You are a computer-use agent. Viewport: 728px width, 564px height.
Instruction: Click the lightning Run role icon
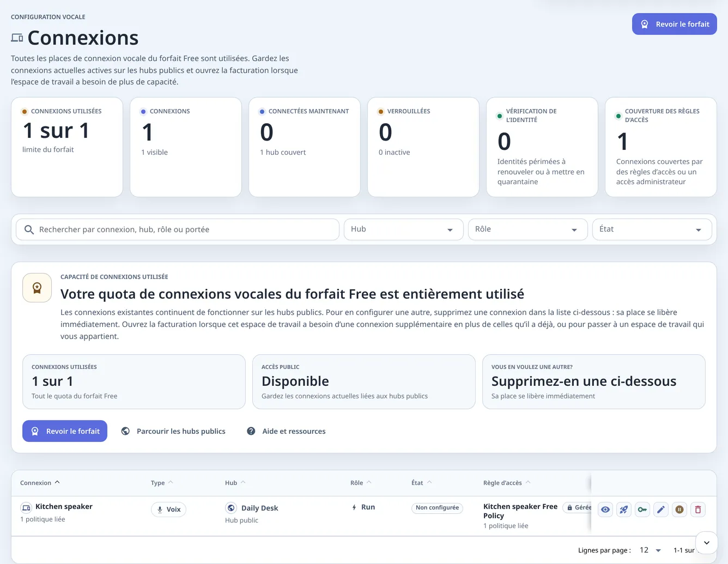[354, 507]
